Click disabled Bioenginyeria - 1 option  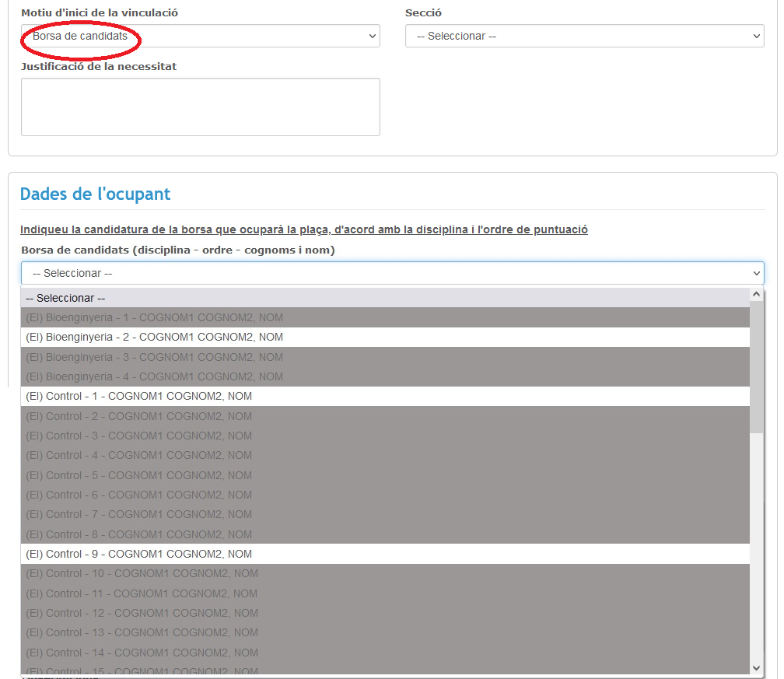click(x=384, y=317)
